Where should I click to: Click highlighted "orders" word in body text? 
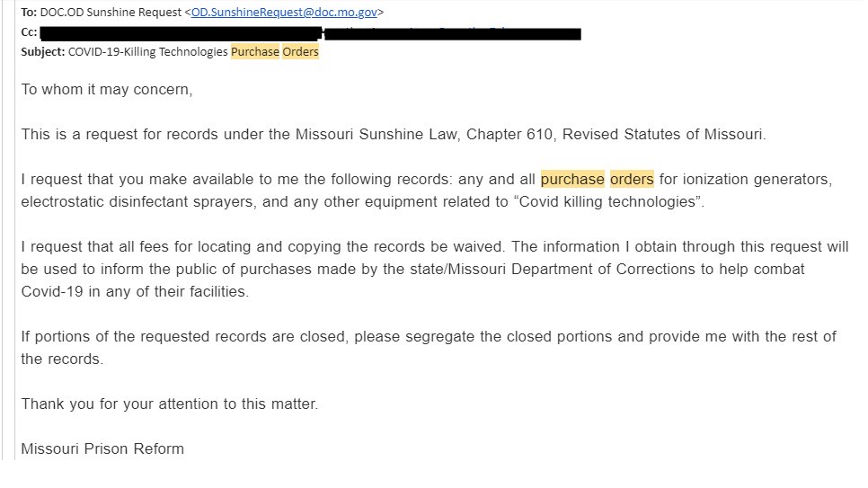[x=632, y=180]
